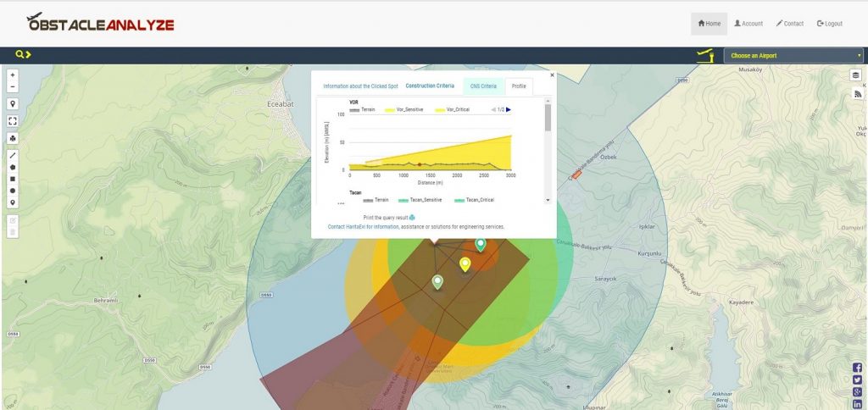Click the yellow map marker pin
868x410 pixels.
click(x=465, y=263)
